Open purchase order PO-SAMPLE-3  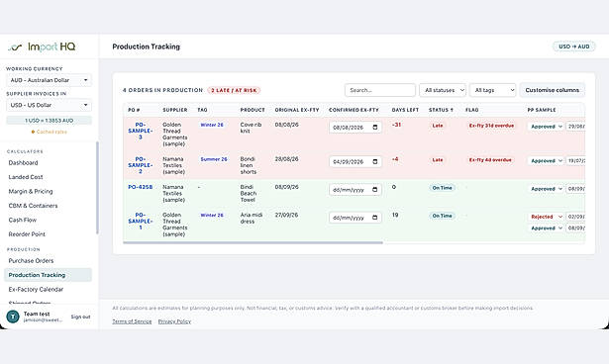pos(141,131)
